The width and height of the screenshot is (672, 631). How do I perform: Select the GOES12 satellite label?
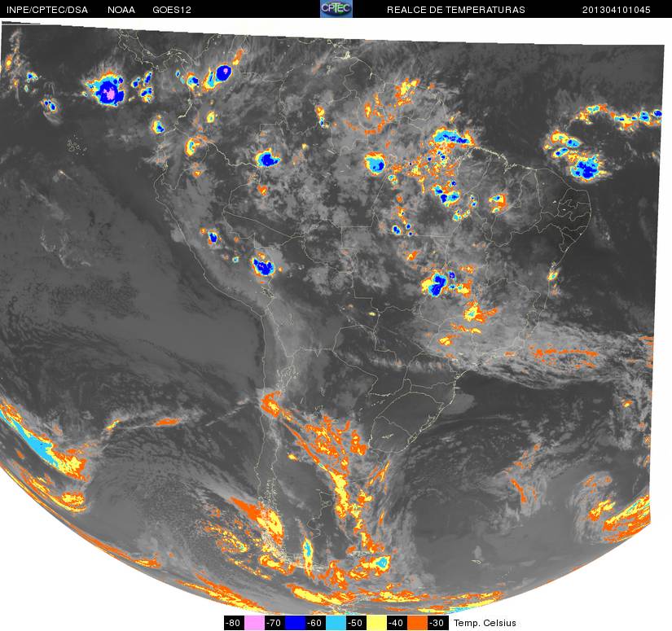(x=172, y=10)
